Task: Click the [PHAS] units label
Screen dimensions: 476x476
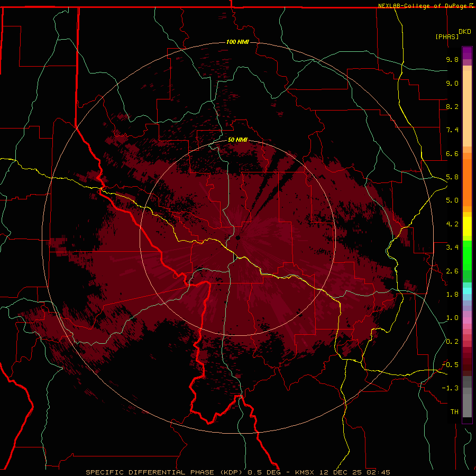Action: tap(447, 36)
